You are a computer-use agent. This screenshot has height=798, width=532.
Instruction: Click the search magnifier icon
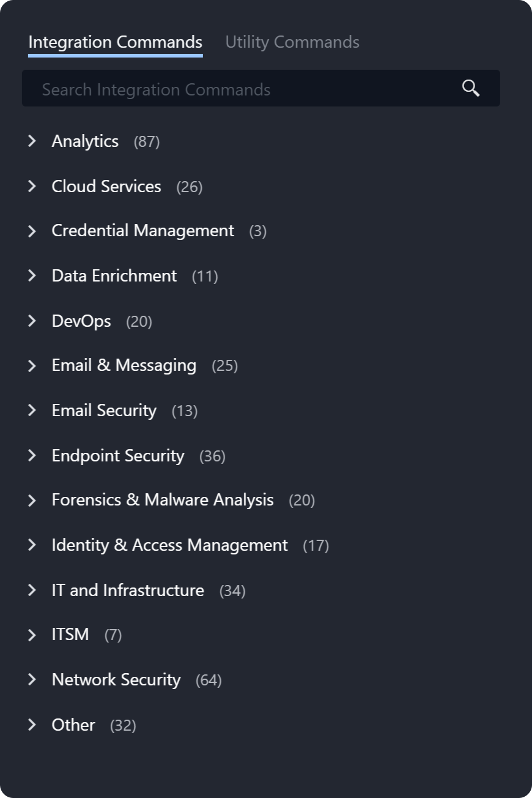click(470, 88)
